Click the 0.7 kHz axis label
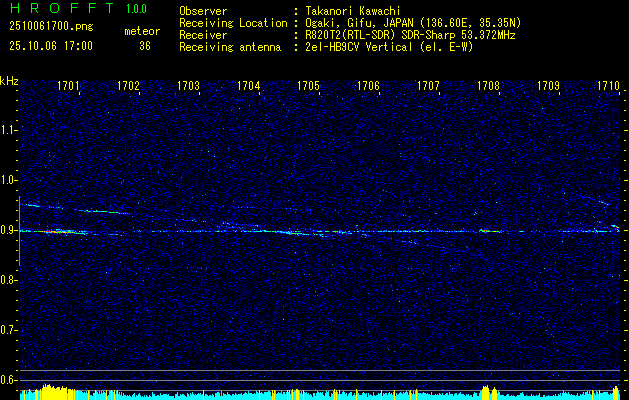This screenshot has width=629, height=400. point(9,330)
